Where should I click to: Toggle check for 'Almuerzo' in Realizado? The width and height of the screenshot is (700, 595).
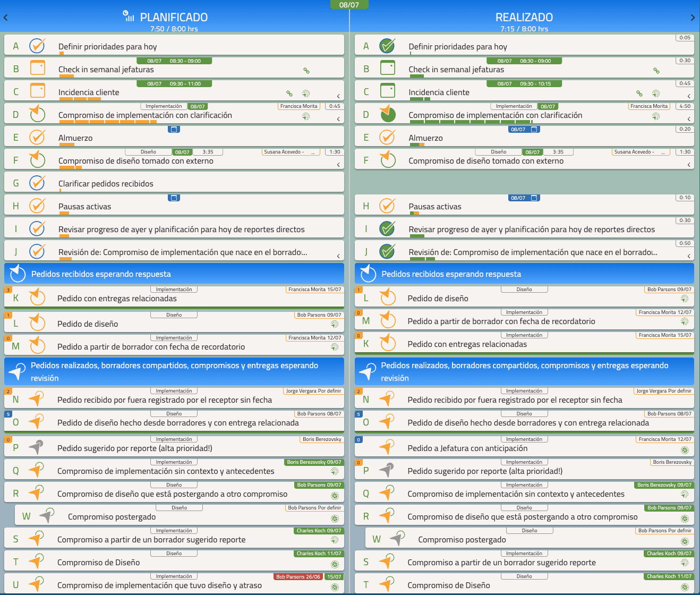[388, 137]
